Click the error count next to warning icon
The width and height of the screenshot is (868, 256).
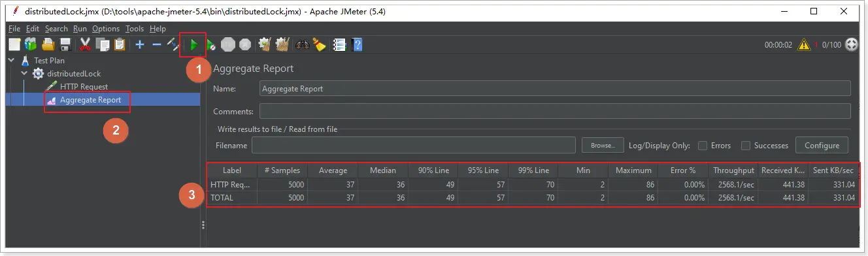816,45
